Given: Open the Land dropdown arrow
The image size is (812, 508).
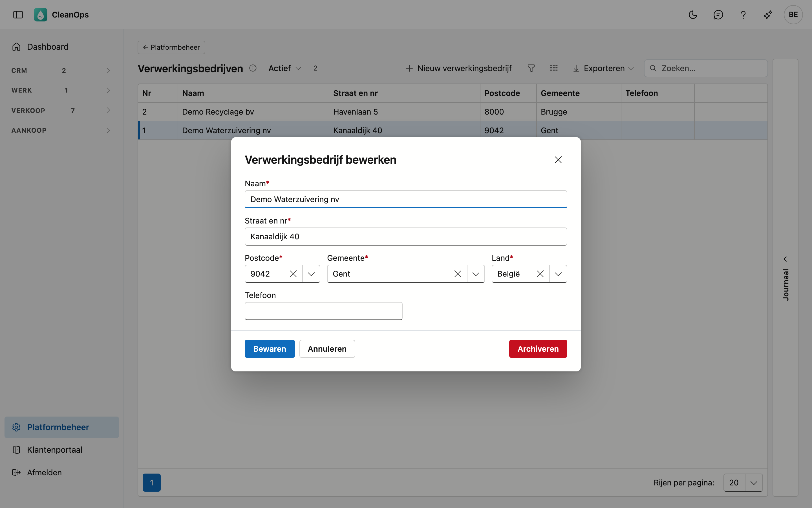Looking at the screenshot, I should pos(558,274).
